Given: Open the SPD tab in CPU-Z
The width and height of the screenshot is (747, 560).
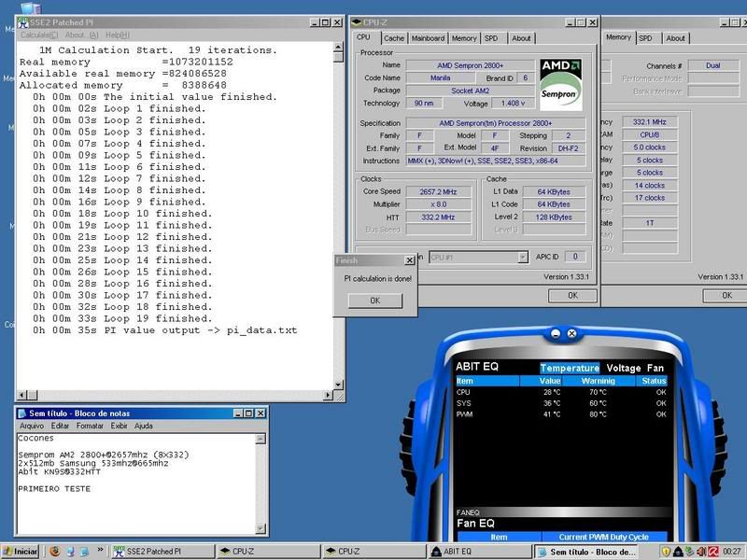Looking at the screenshot, I should pos(491,38).
